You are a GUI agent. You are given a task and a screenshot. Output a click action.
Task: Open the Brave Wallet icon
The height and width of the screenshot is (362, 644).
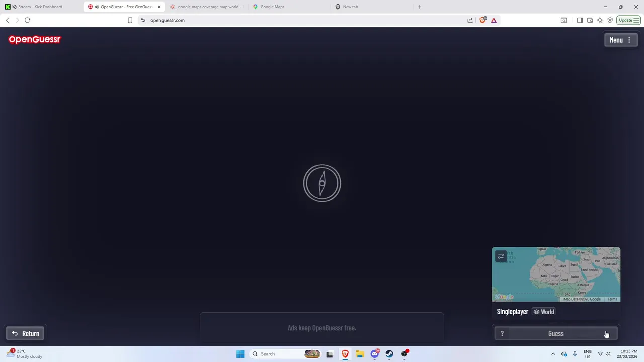(590, 20)
